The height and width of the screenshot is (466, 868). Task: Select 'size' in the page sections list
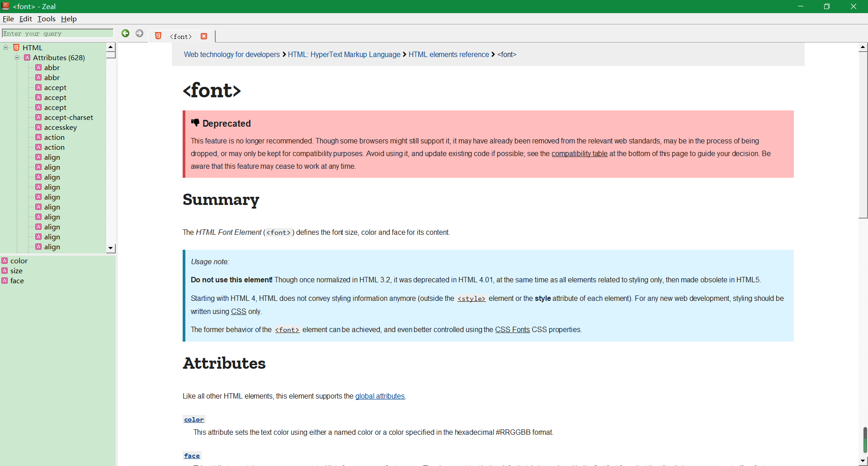click(16, 271)
